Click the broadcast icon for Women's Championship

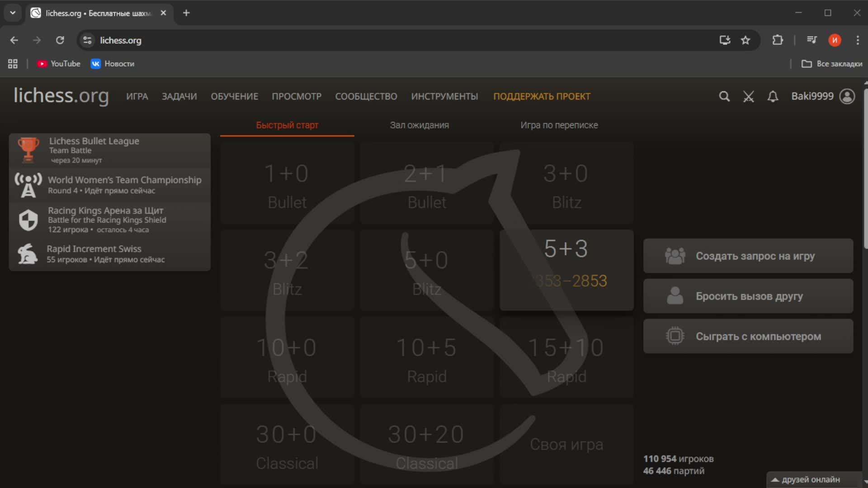[28, 185]
